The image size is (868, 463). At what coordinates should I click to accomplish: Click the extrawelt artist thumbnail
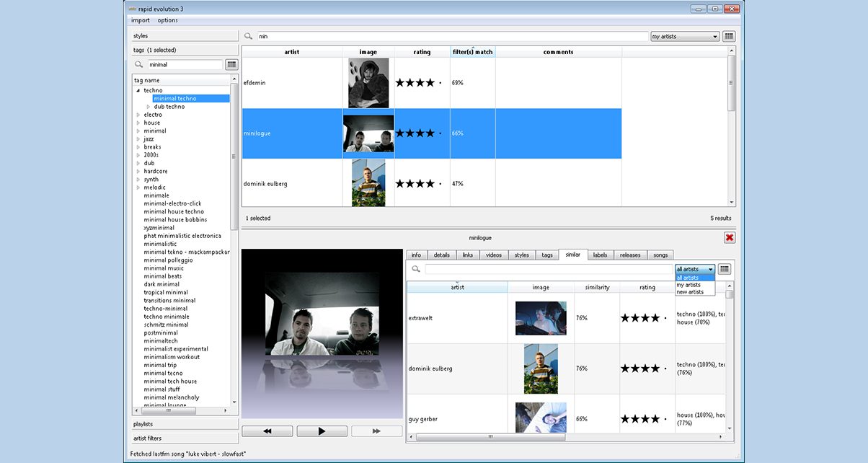(541, 318)
